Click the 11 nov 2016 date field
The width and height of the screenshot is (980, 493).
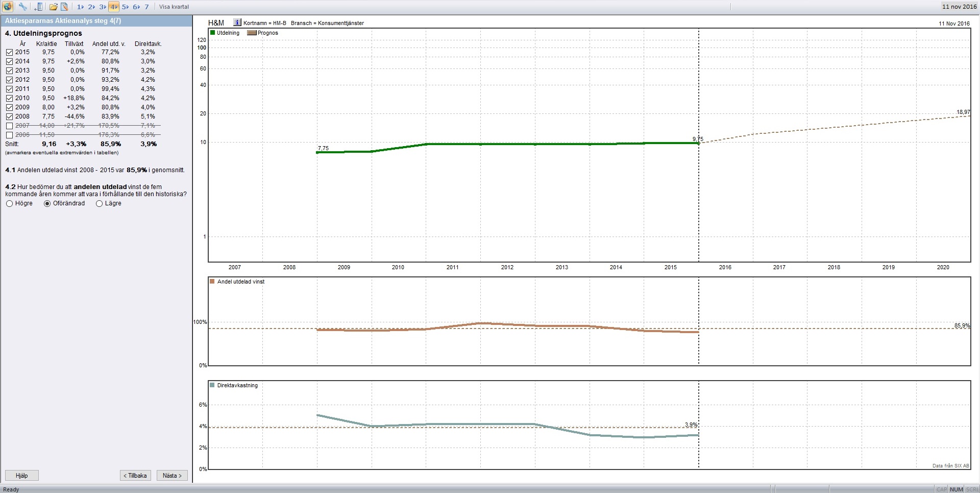click(959, 7)
